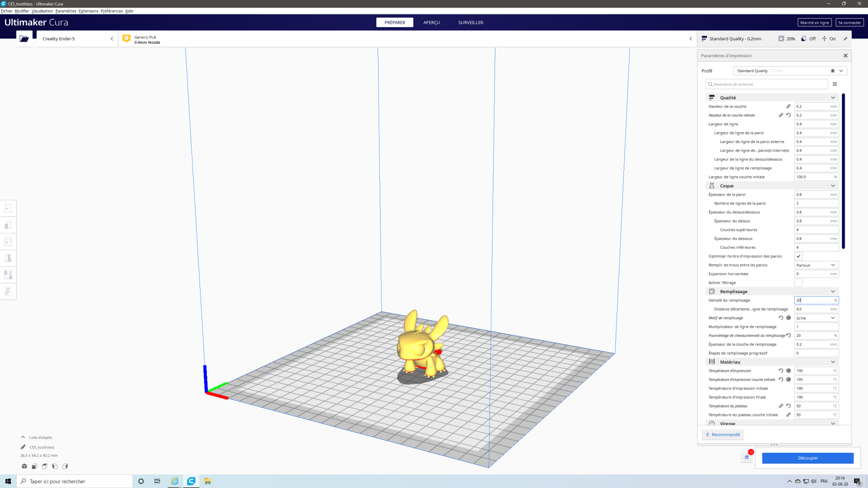Select the Support Blocker tool
The height and width of the screenshot is (488, 868).
tap(8, 291)
